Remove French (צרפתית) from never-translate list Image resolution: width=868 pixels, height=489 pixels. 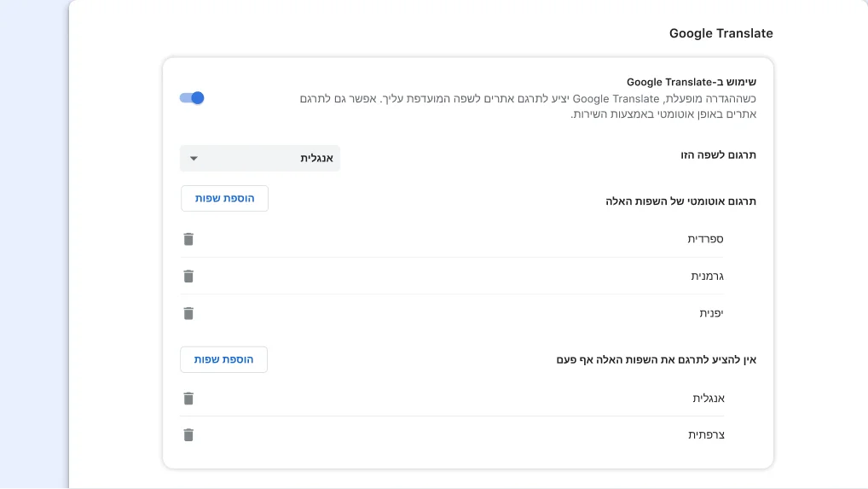pyautogui.click(x=188, y=434)
